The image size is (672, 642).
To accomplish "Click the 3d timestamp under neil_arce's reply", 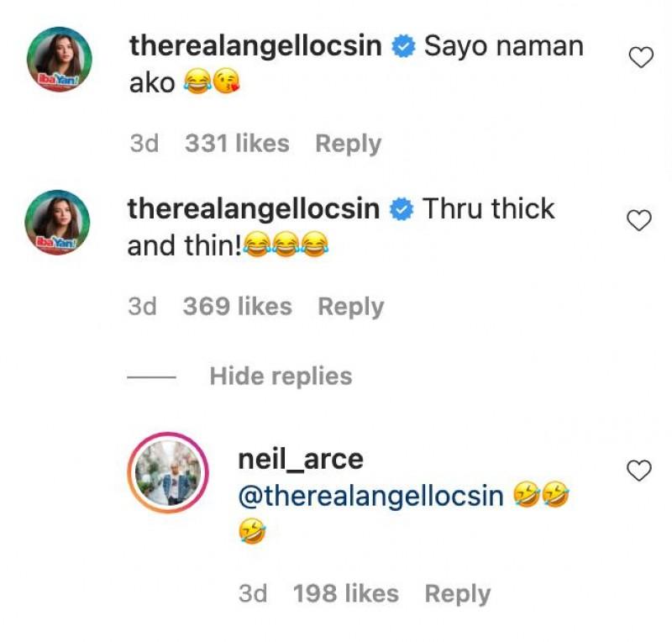I will click(253, 593).
